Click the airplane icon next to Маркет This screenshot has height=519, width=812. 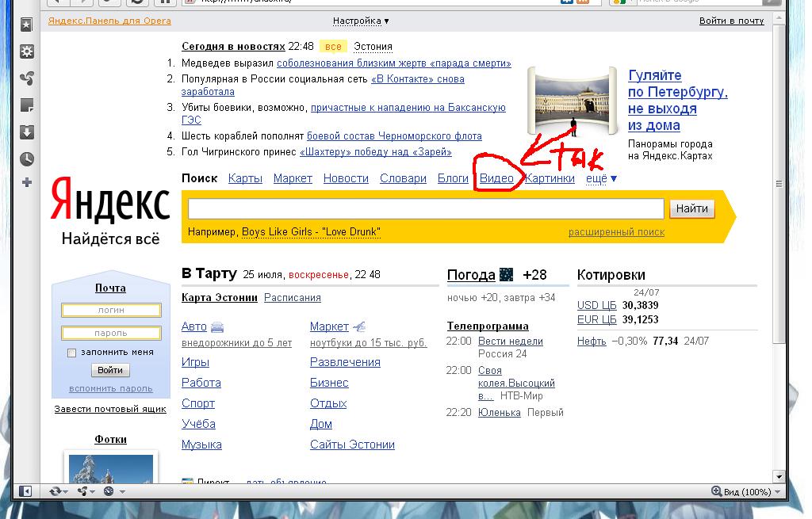pyautogui.click(x=359, y=326)
